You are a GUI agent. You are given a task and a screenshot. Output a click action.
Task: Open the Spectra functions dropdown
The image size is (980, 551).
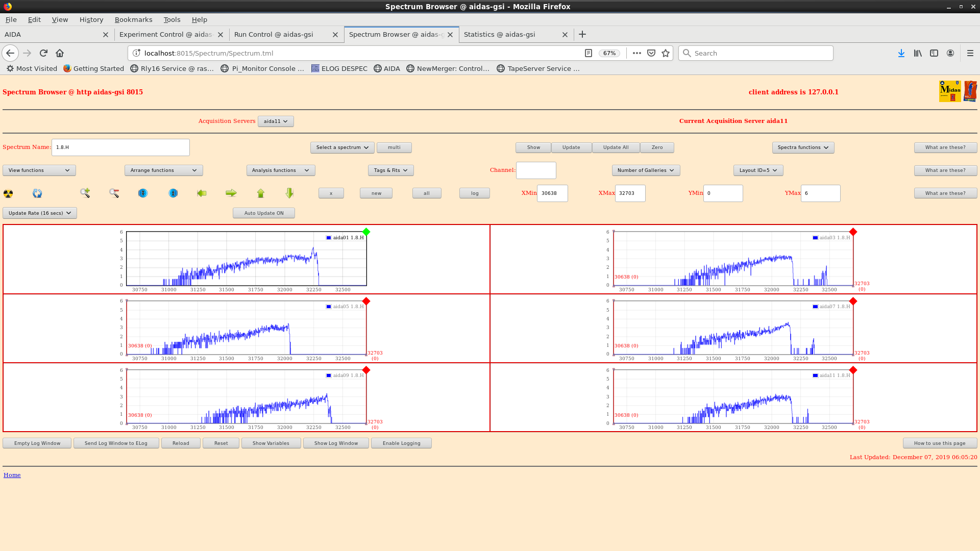[x=803, y=147]
